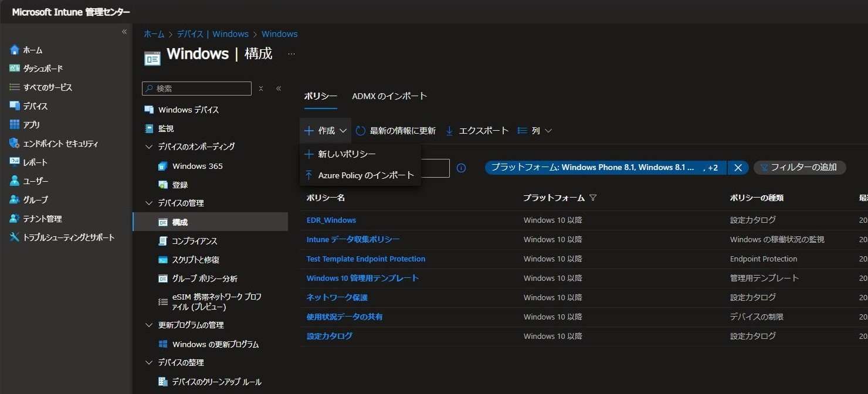The height and width of the screenshot is (394, 868).
Task: Collapse the left navigation with double chevron
Action: pyautogui.click(x=124, y=32)
